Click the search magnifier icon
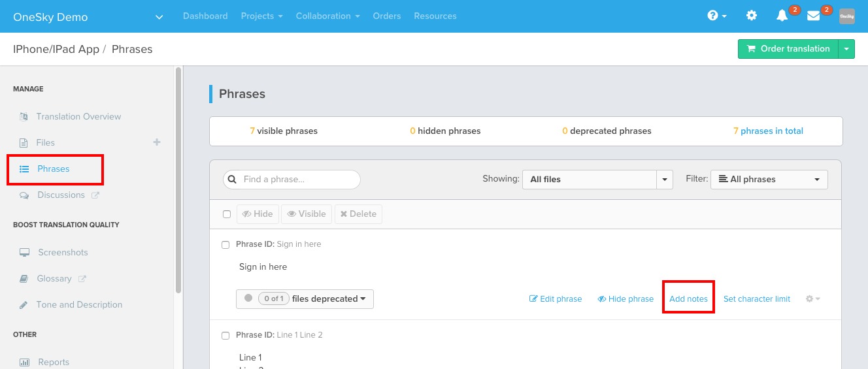The width and height of the screenshot is (868, 369). (232, 179)
